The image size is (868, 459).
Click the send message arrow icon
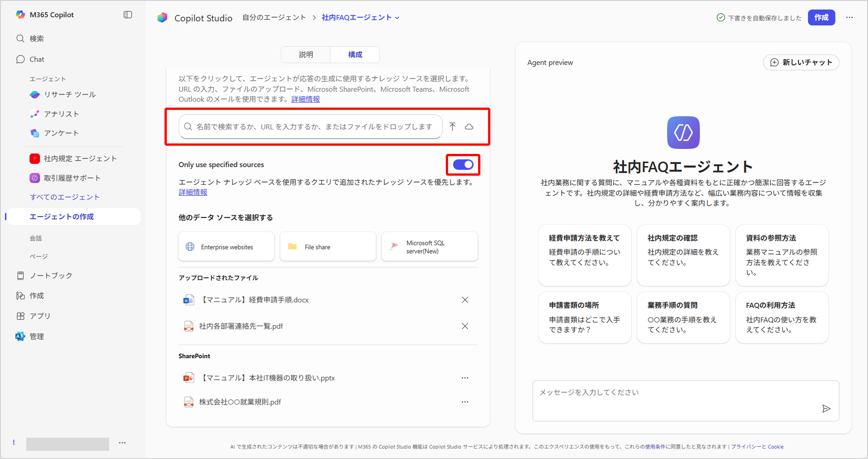point(826,409)
